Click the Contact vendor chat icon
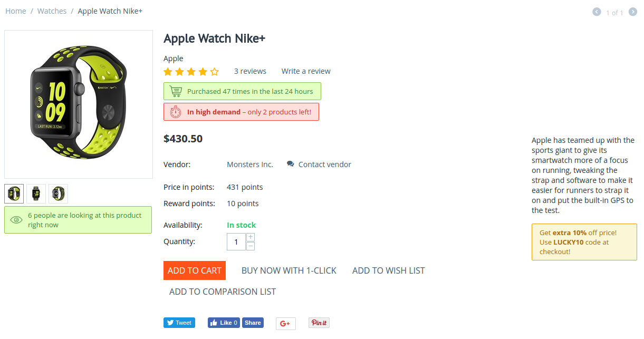 pos(291,164)
